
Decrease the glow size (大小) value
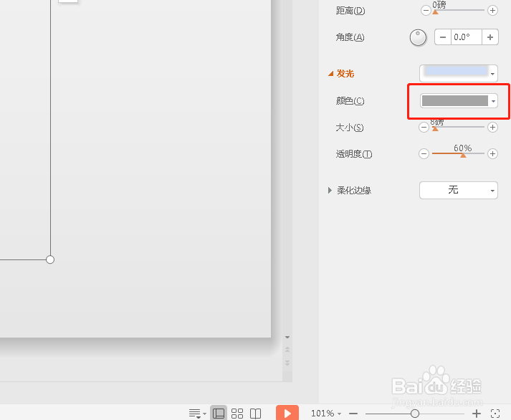(424, 127)
